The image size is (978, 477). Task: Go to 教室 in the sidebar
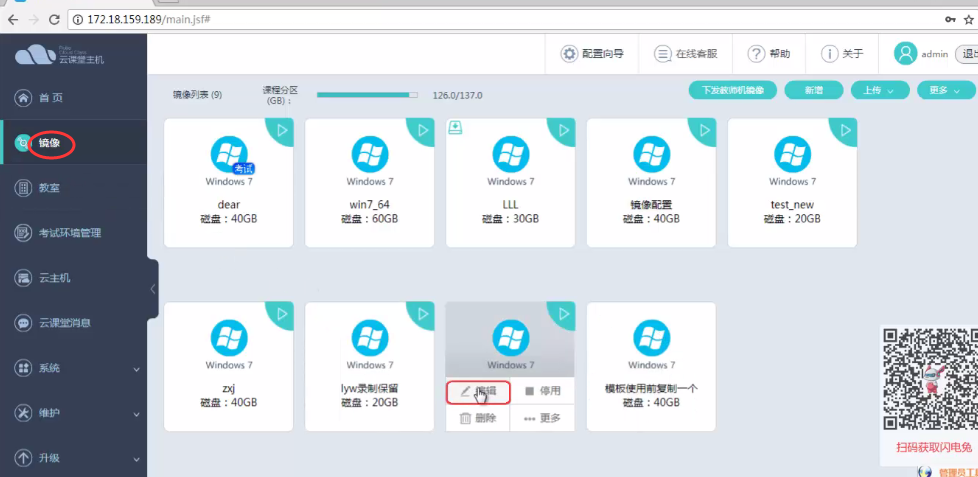74,188
